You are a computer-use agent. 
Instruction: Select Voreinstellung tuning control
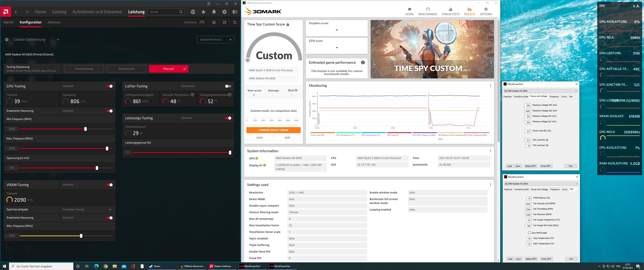coord(84,69)
